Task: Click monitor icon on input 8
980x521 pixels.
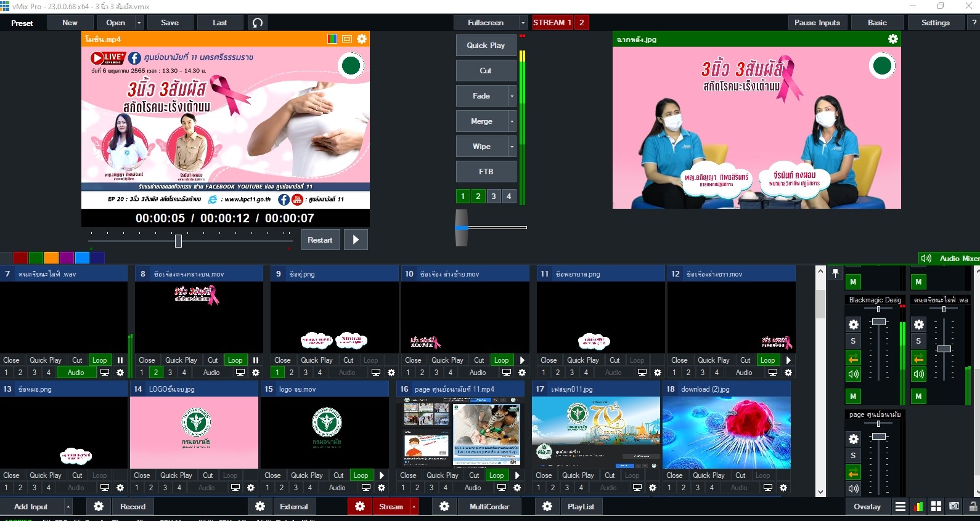Action: coord(240,373)
